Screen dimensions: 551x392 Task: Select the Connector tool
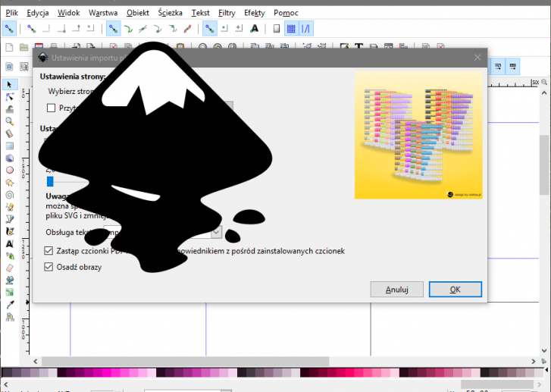coord(10,317)
